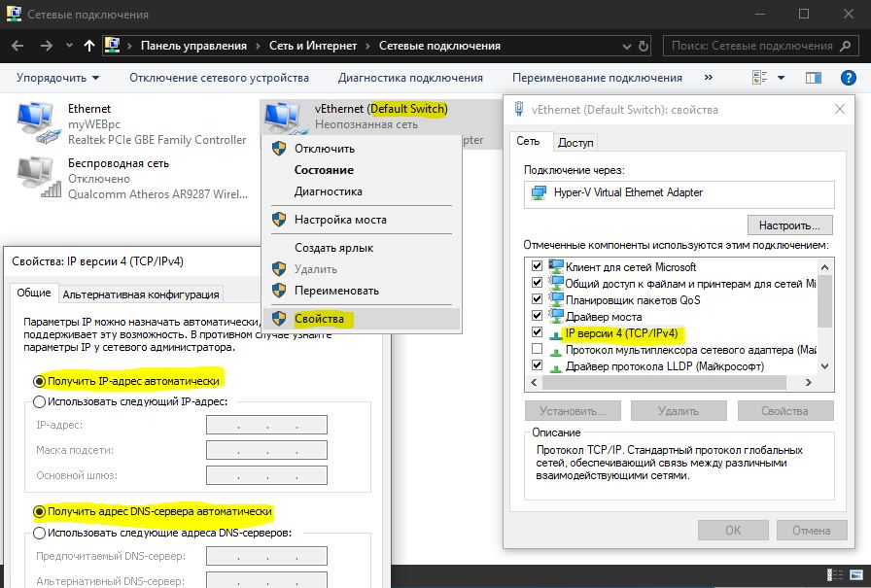Choose Переименовать in context menu
This screenshot has width=871, height=588.
361,291
